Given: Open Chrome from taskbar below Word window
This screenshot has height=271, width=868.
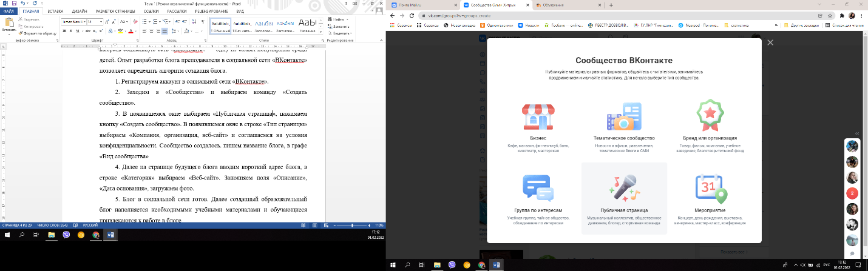Looking at the screenshot, I should pyautogui.click(x=96, y=234).
